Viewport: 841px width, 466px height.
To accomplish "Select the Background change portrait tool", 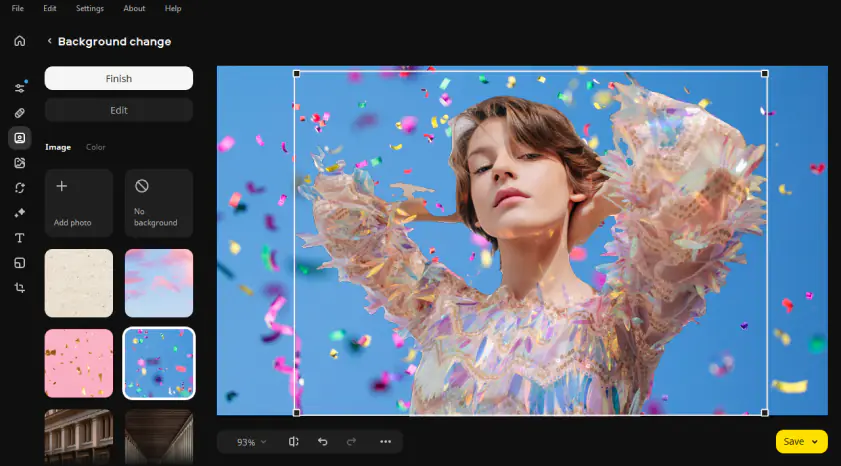I will (x=20, y=138).
